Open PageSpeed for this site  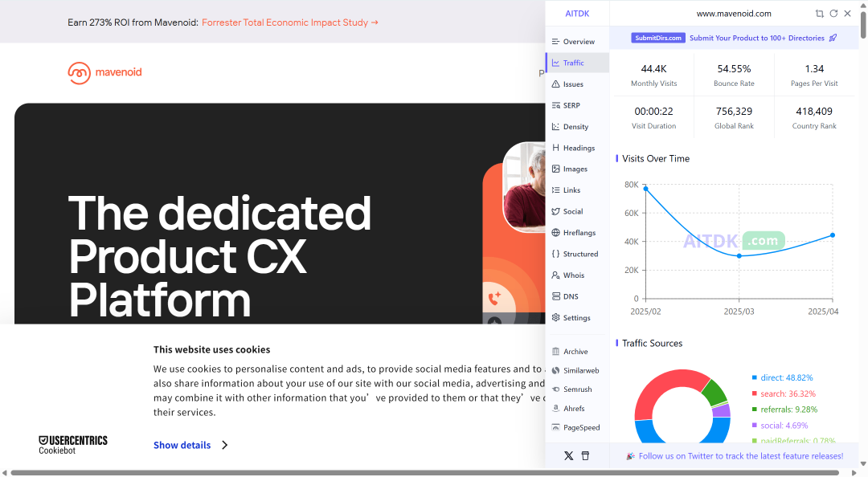[x=577, y=427]
